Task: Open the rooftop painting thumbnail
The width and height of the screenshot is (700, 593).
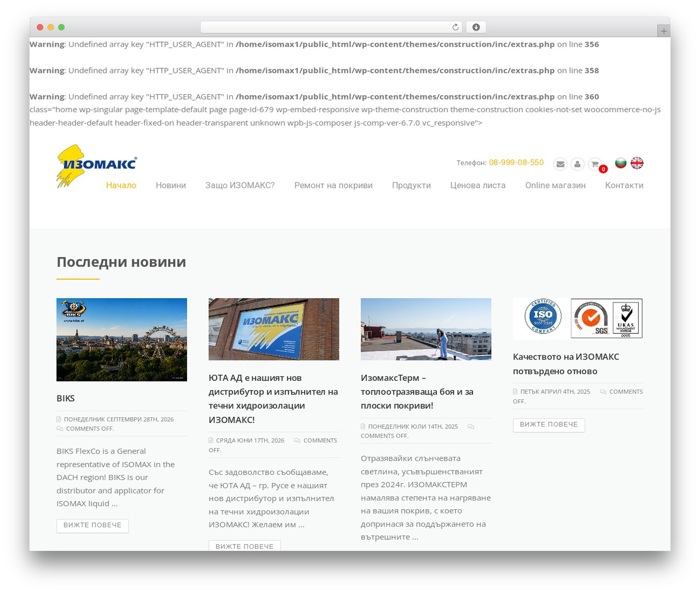Action: [426, 329]
